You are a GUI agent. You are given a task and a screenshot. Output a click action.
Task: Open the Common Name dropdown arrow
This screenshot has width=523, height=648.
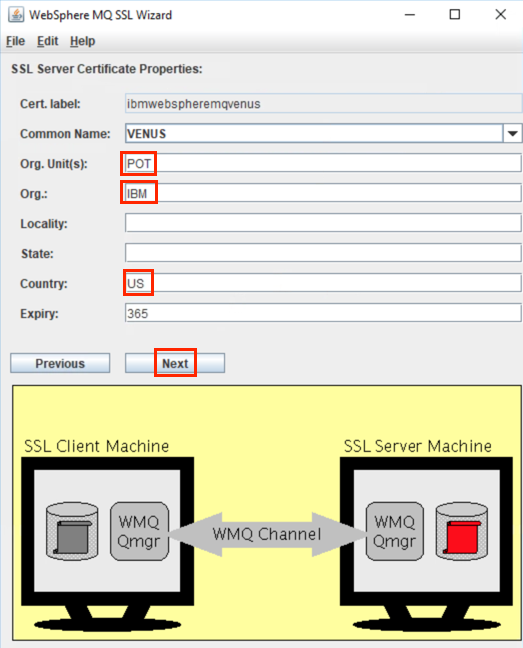tap(513, 133)
